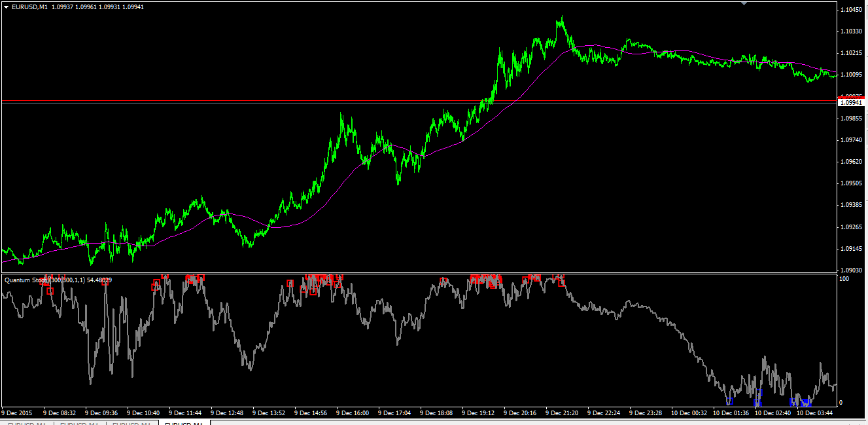
Task: Click the current price label 1.09941
Action: (x=852, y=103)
